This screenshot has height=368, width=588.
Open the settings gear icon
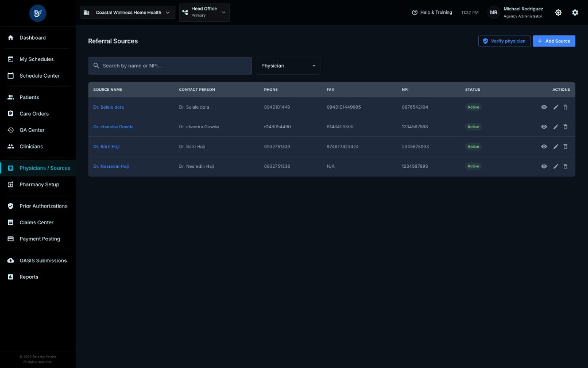pyautogui.click(x=575, y=13)
